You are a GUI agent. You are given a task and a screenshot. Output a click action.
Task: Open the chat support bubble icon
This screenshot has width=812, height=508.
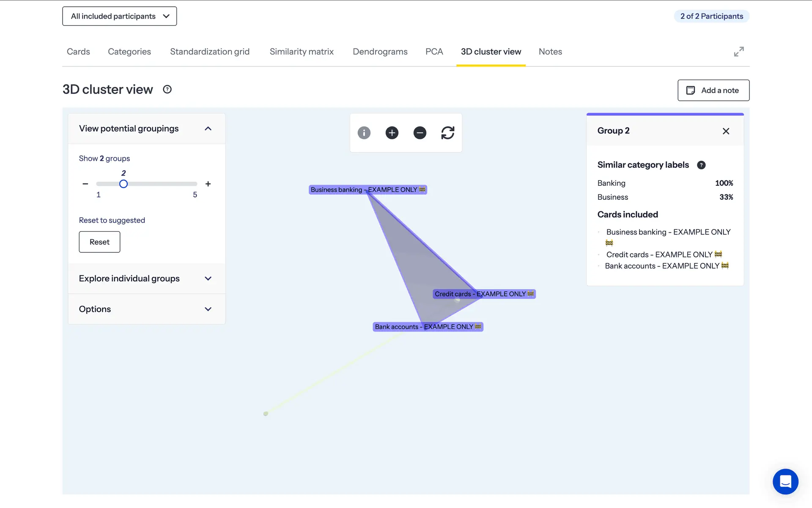point(785,481)
